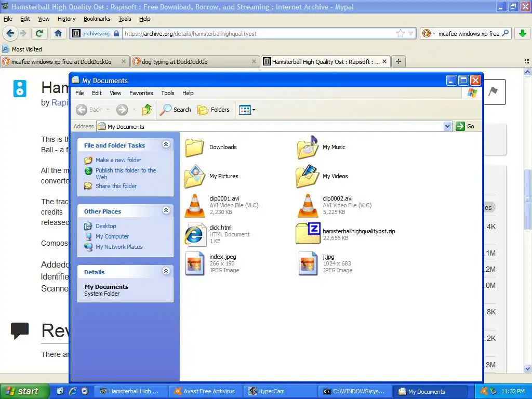Open the browser History menu

[66, 19]
